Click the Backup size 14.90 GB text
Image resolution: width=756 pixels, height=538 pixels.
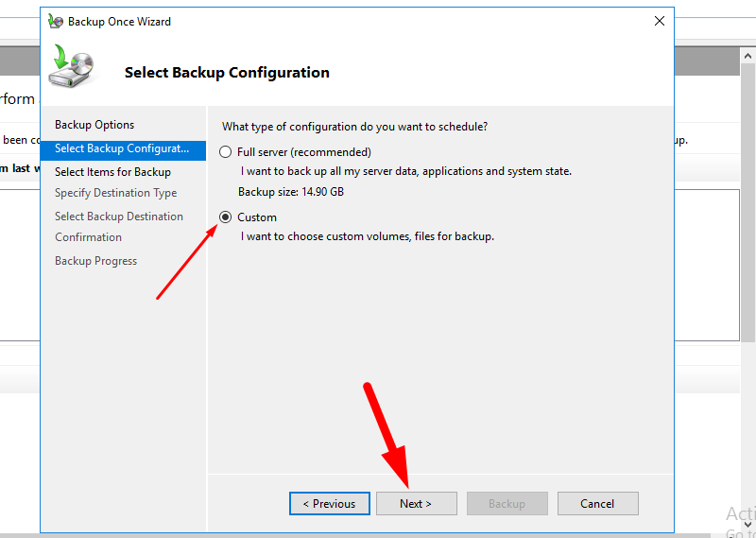[290, 192]
